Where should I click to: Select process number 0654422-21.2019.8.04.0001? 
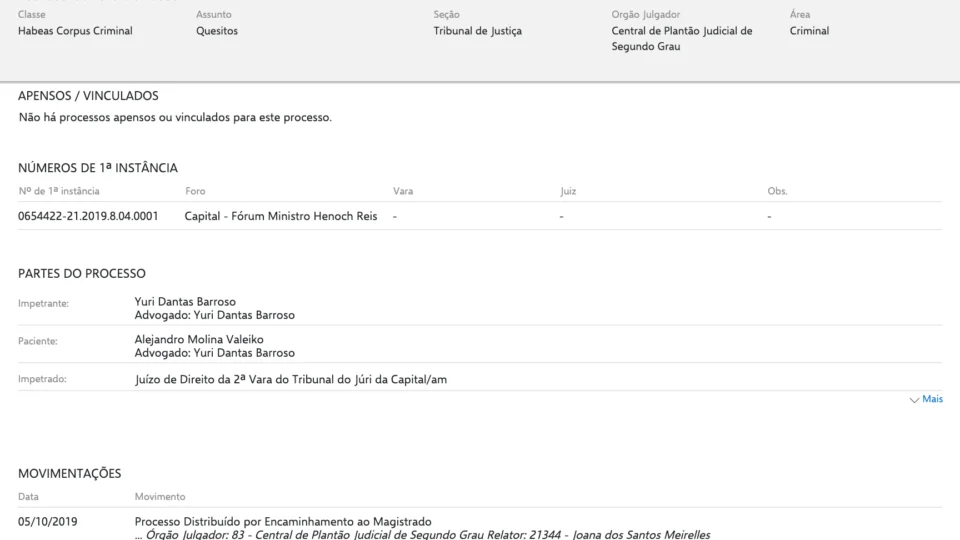88,216
